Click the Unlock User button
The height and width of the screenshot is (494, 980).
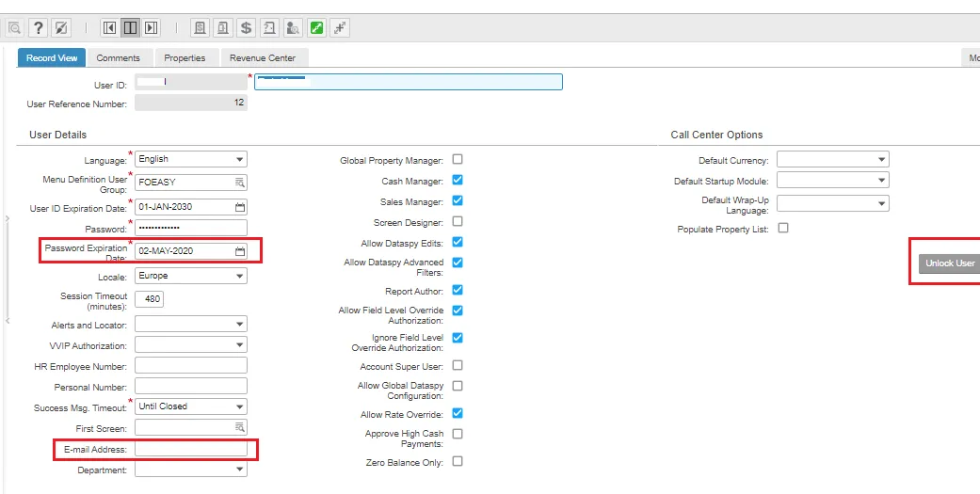coord(949,263)
